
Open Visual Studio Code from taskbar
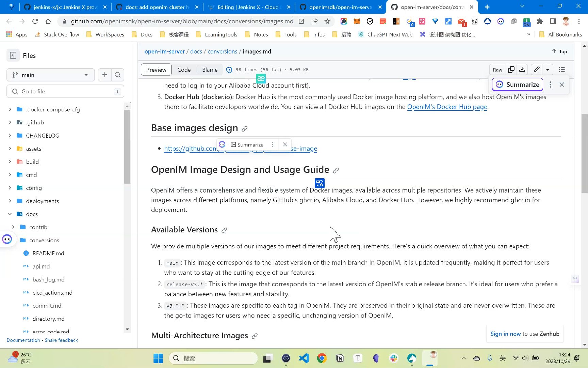click(x=304, y=358)
